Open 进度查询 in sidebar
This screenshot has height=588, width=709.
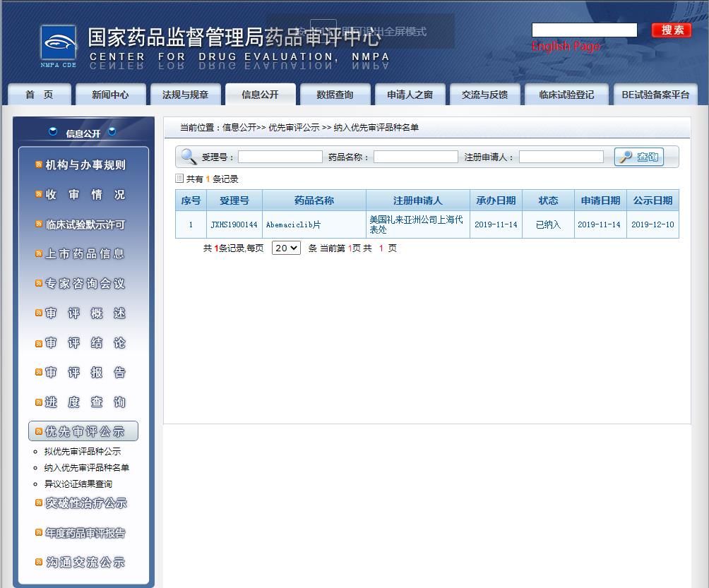[x=85, y=402]
